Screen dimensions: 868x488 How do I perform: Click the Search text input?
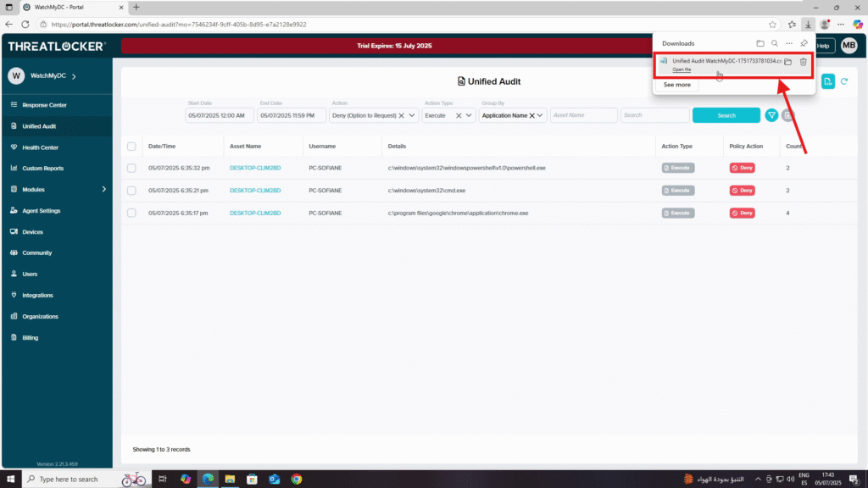pyautogui.click(x=655, y=115)
